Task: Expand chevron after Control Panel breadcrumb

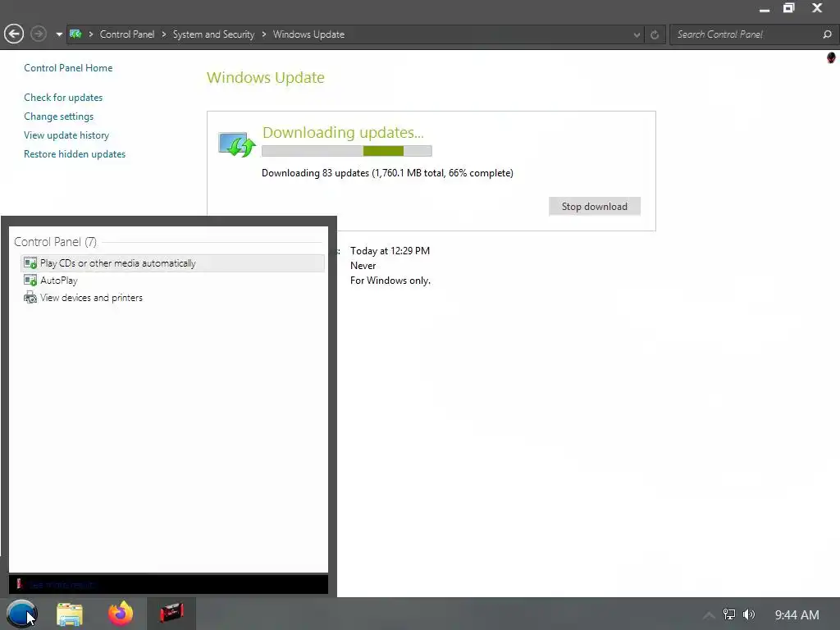Action: pos(164,34)
